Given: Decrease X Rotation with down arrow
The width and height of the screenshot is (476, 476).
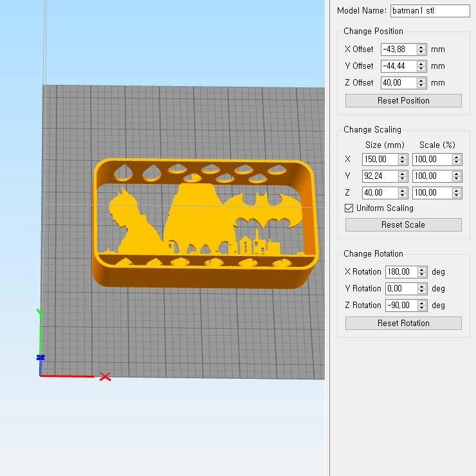Looking at the screenshot, I should 422,275.
